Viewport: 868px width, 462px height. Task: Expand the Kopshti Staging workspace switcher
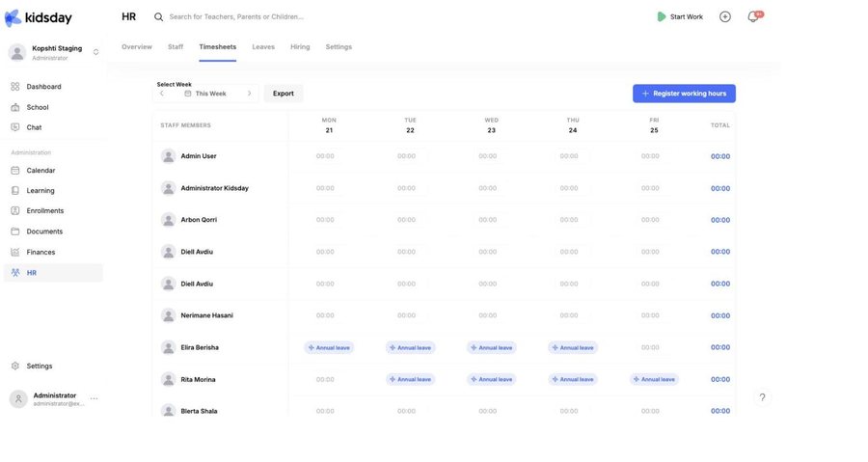click(95, 52)
